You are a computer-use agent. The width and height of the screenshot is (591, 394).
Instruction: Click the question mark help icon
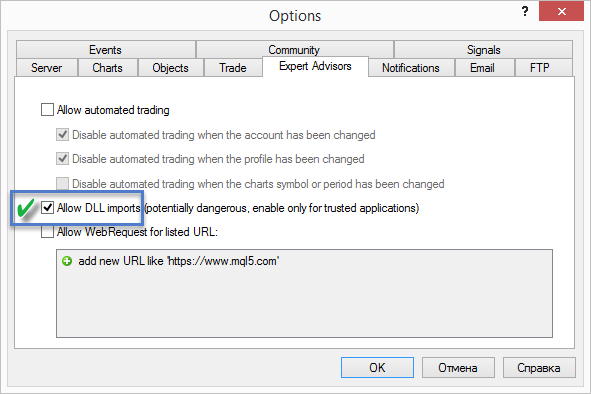pos(525,11)
